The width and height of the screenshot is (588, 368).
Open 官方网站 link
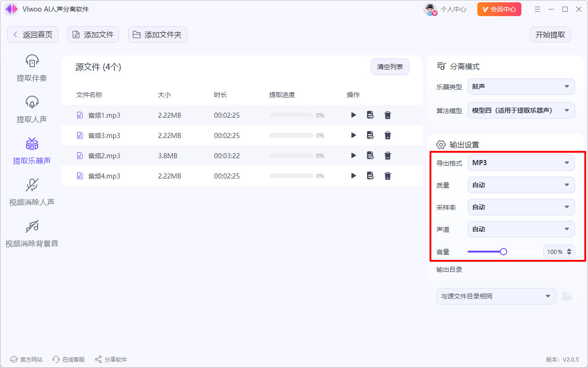(26, 359)
